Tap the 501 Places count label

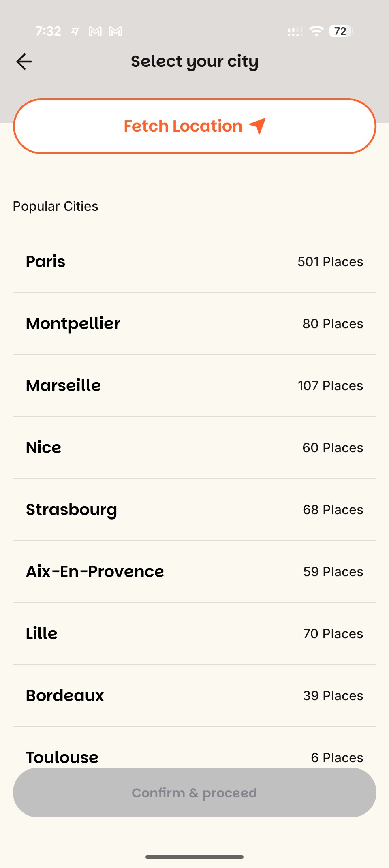pos(330,262)
